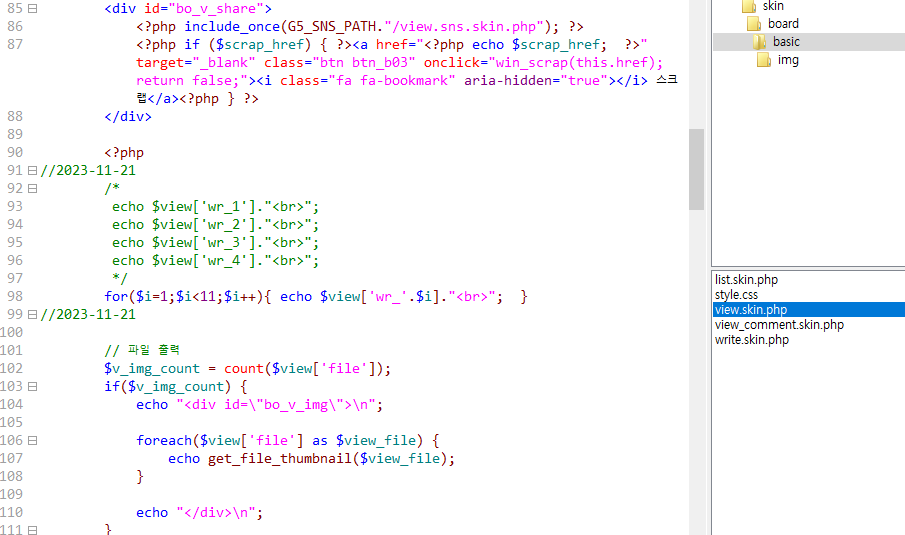905x535 pixels.
Task: Place cursor on $v_img_count variable line 102
Action: (x=152, y=369)
